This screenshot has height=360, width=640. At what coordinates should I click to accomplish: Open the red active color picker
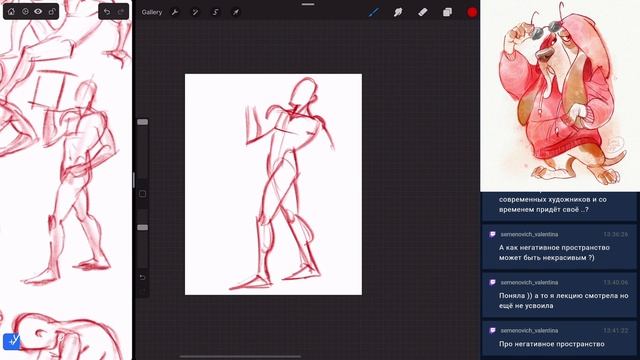coord(472,12)
